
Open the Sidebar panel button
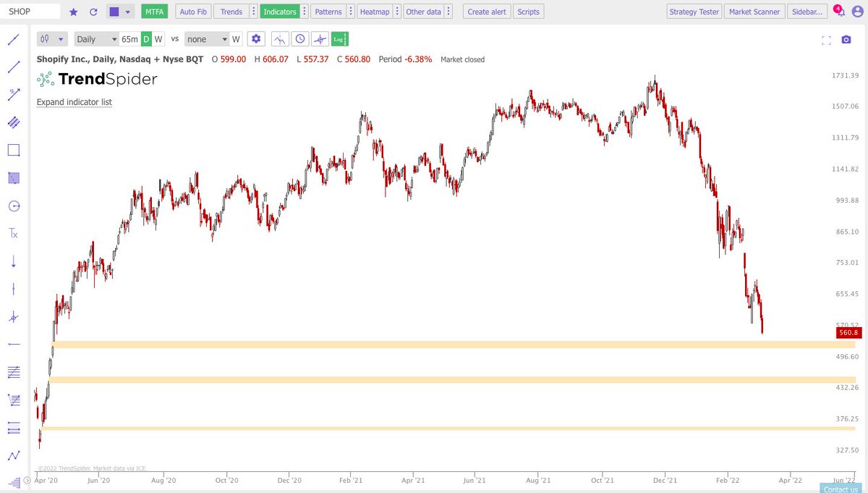pos(806,12)
